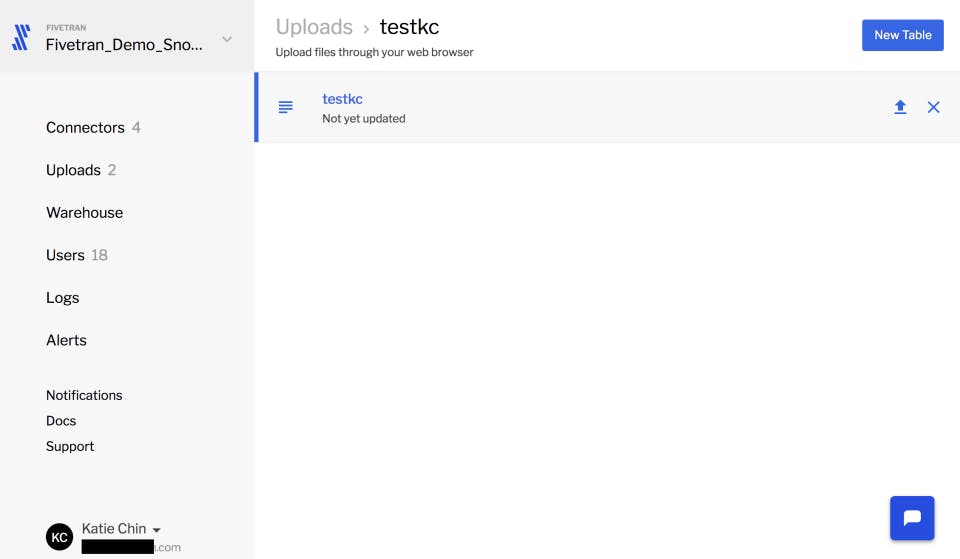Upload a file to the testkc table

click(900, 107)
